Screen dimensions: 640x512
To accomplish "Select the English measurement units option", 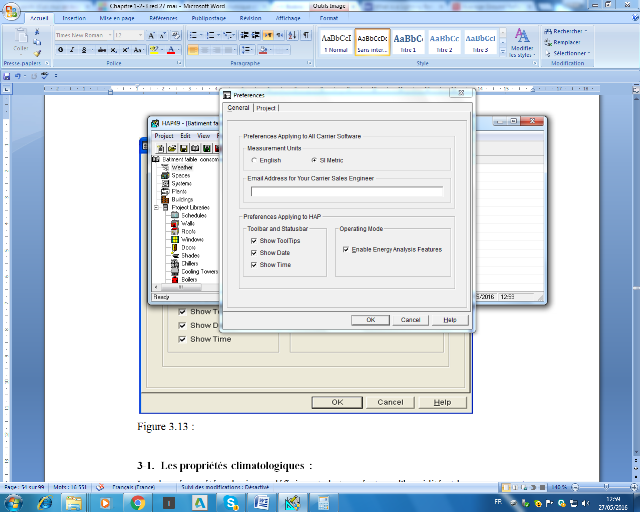I will pyautogui.click(x=254, y=160).
